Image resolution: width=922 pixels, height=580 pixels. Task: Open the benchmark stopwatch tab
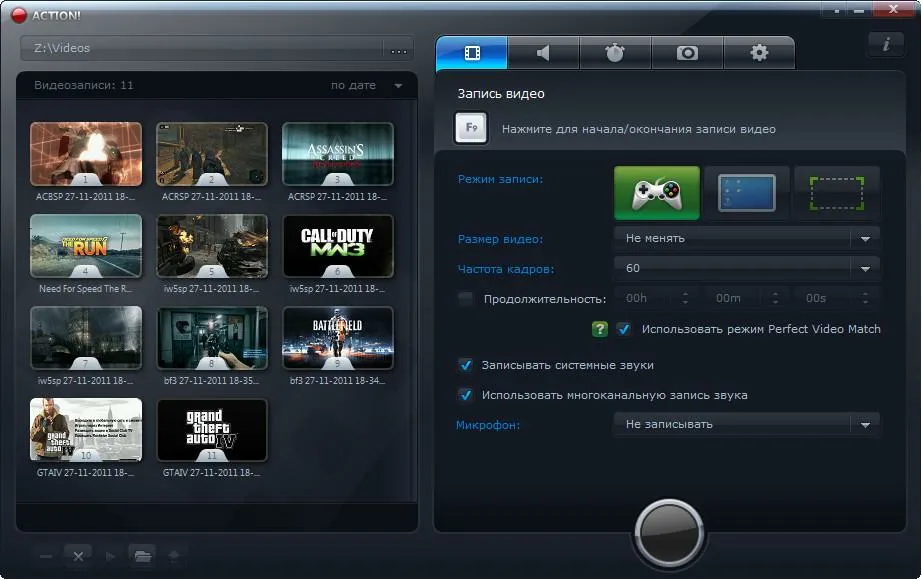(615, 53)
